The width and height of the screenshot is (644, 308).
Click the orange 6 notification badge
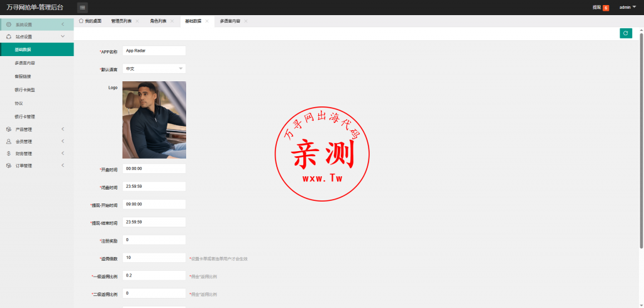[x=606, y=8]
